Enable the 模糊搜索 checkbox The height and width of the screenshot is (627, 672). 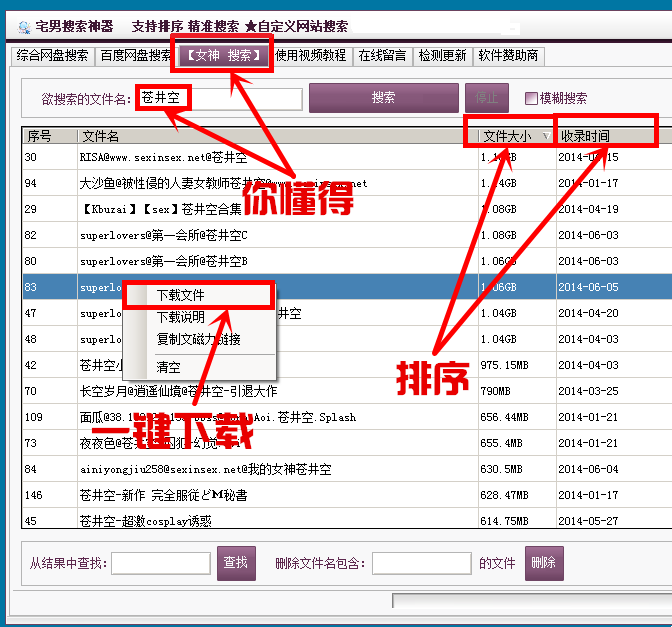[531, 98]
